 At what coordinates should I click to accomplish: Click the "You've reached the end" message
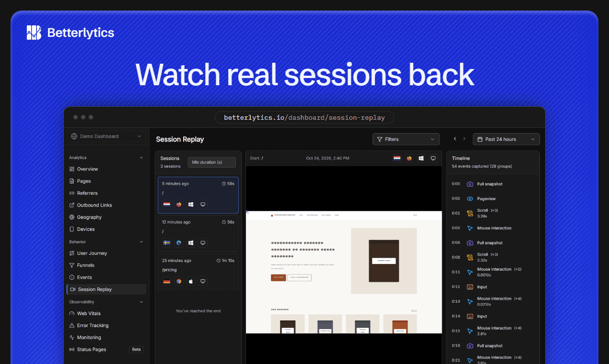[198, 311]
